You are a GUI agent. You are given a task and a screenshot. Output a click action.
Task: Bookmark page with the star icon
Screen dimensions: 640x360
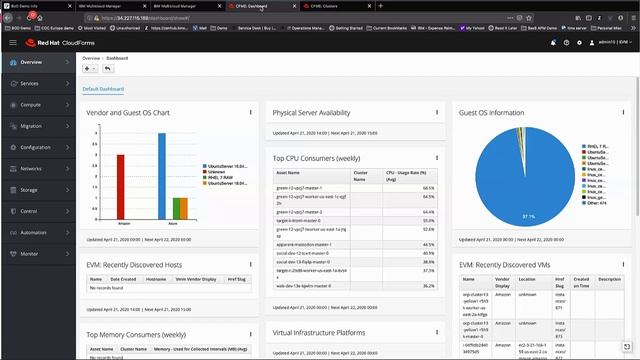point(529,18)
